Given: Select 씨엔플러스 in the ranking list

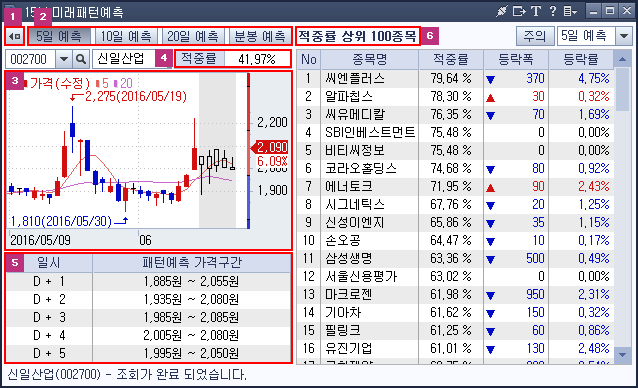Looking at the screenshot, I should [x=354, y=78].
